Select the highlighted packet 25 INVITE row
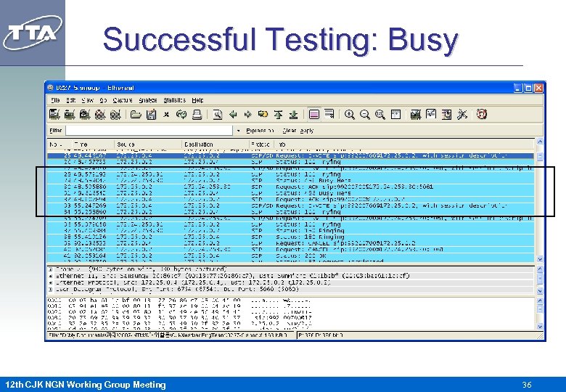The height and width of the screenshot is (392, 566). (290, 155)
